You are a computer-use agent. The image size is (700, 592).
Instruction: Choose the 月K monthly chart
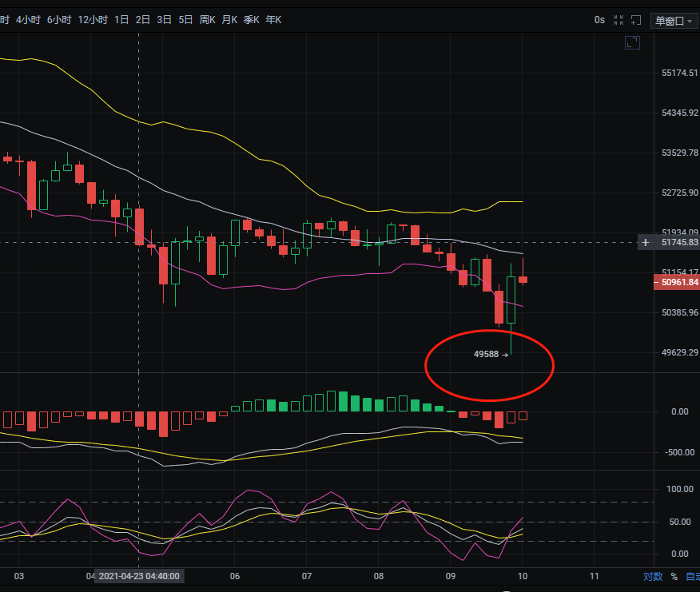tap(229, 20)
